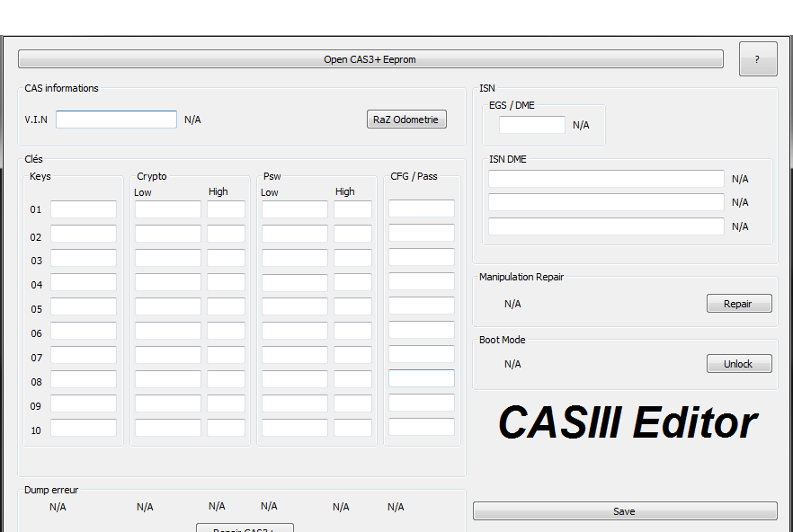Focus the V.I.N input field
This screenshot has height=532, width=793.
click(x=116, y=120)
